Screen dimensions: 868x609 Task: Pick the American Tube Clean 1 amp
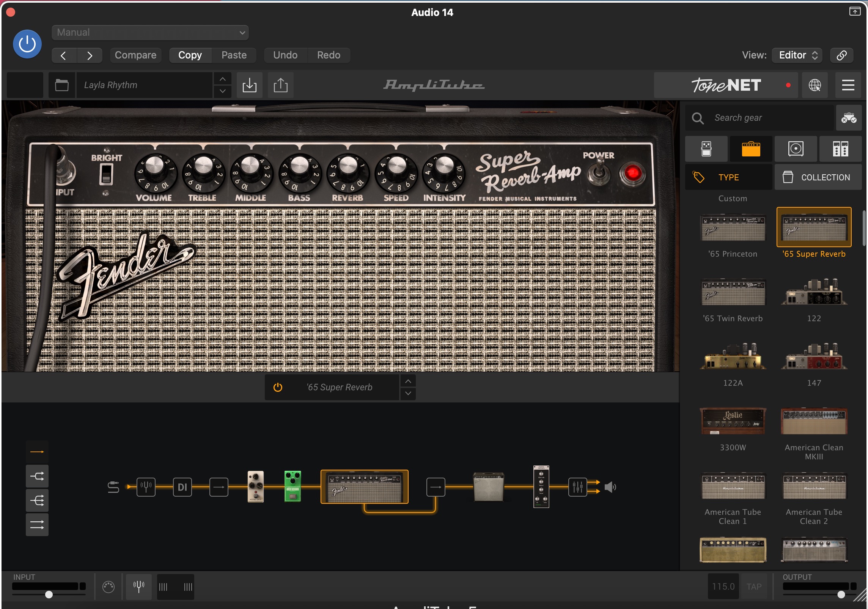[x=733, y=486]
